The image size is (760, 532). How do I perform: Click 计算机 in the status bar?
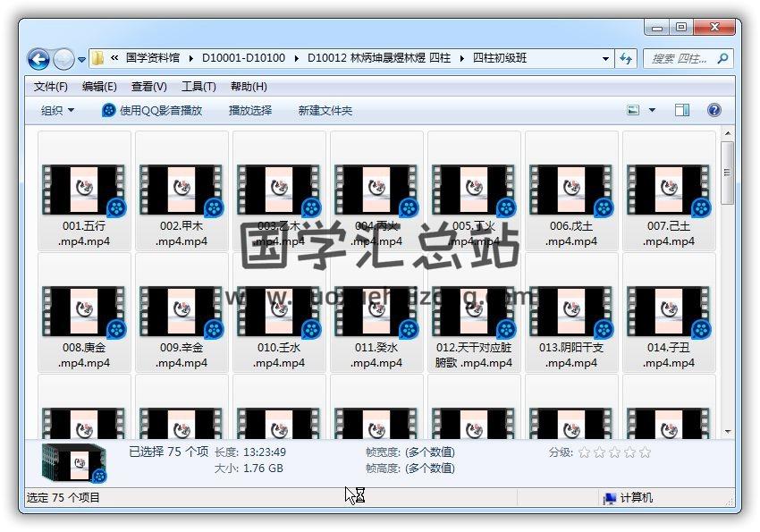click(629, 498)
